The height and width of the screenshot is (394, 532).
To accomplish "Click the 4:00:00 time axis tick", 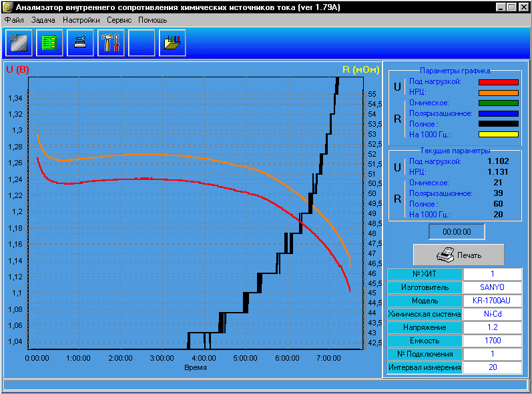I will 204,358.
